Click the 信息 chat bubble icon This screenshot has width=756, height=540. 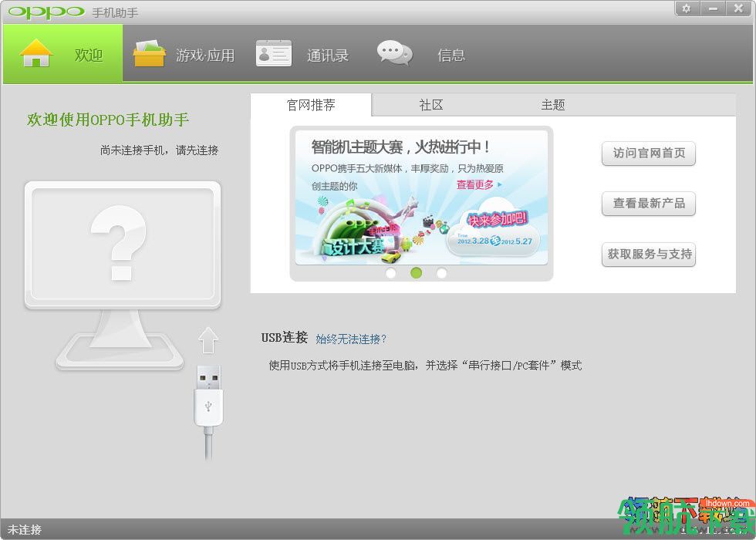pyautogui.click(x=395, y=52)
